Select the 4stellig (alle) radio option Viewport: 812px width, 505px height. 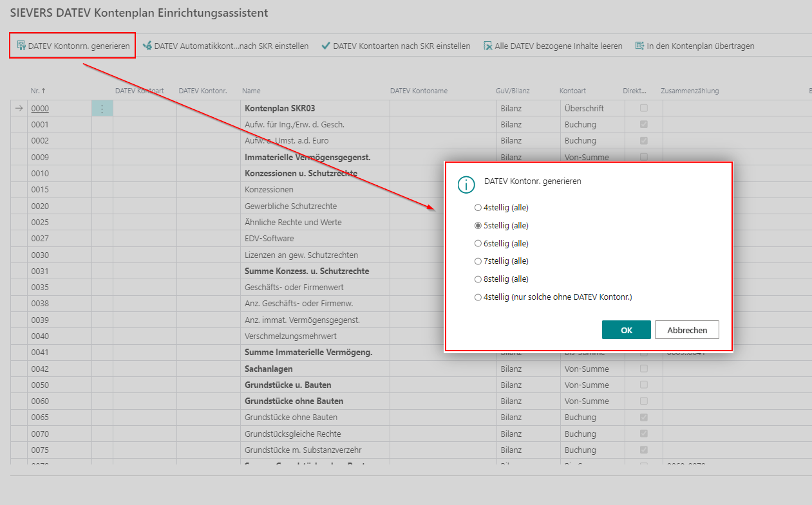[478, 208]
